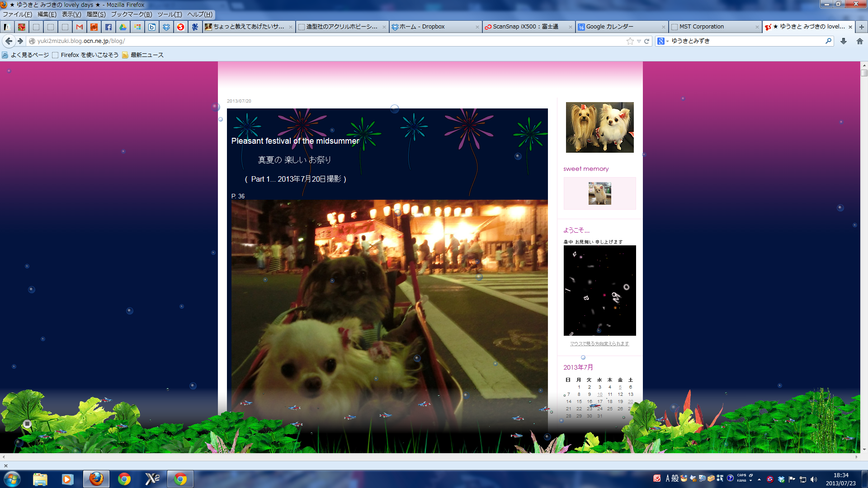Click calendar date 5 link

pyautogui.click(x=620, y=387)
